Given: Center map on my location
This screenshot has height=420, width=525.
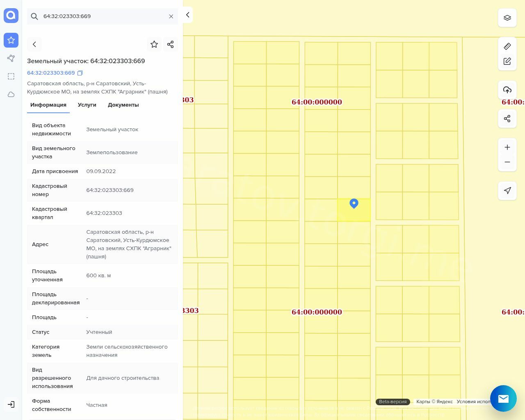Looking at the screenshot, I should [x=507, y=191].
